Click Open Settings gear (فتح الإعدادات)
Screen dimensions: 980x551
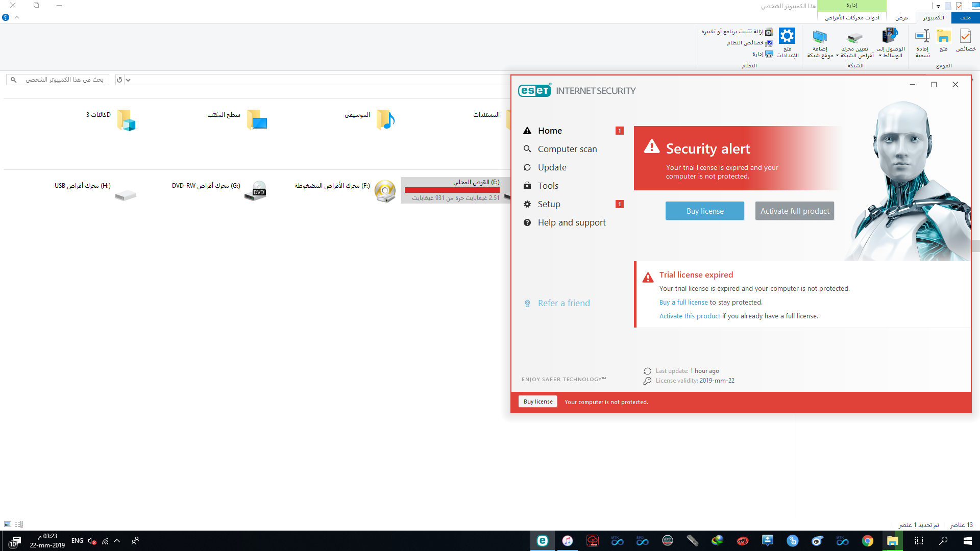[787, 43]
